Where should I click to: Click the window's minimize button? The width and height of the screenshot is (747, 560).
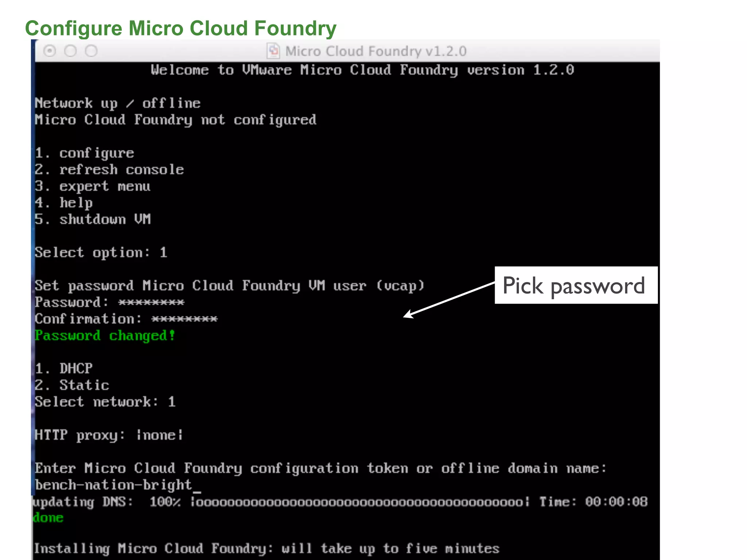[x=70, y=51]
